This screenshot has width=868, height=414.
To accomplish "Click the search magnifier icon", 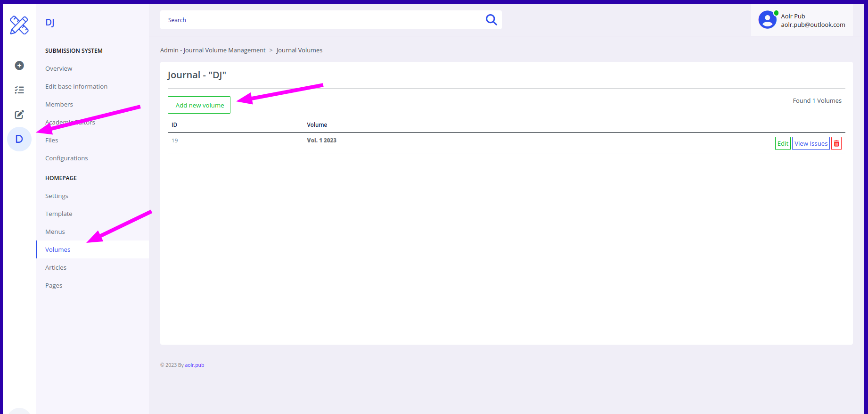I will (x=491, y=20).
